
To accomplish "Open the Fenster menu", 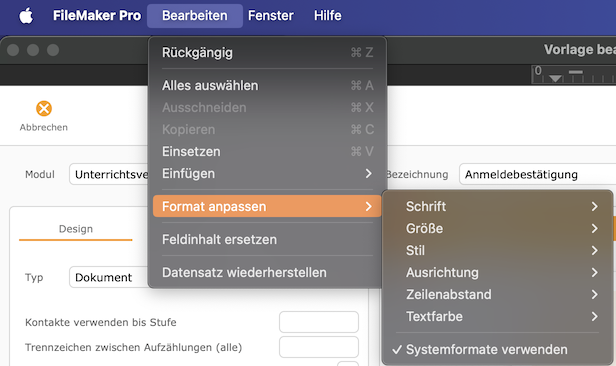I will pyautogui.click(x=271, y=16).
